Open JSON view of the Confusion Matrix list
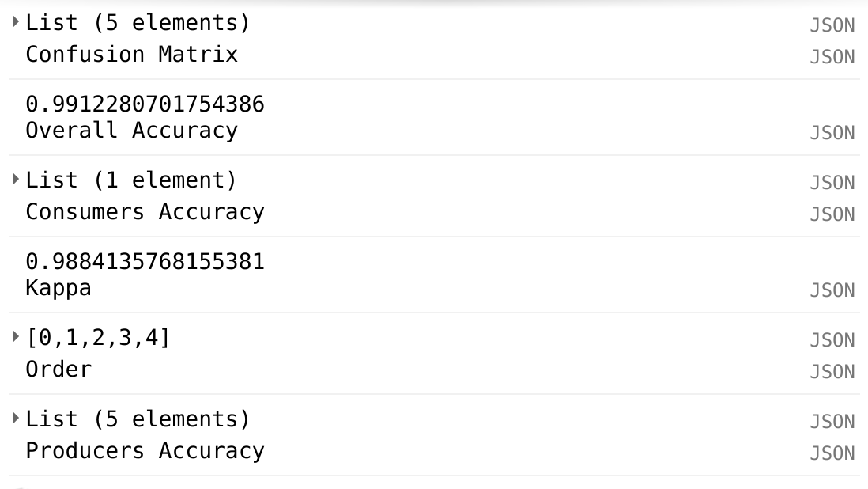The image size is (868, 489). point(832,25)
